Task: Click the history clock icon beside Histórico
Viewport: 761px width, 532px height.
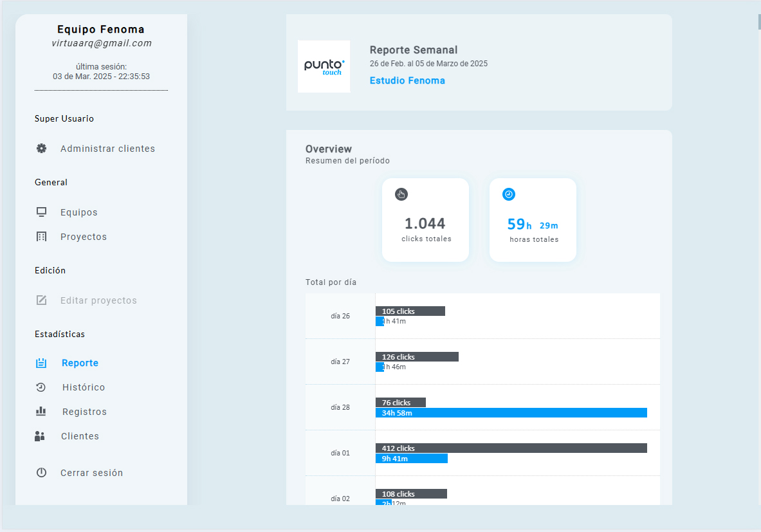Action: click(x=41, y=387)
